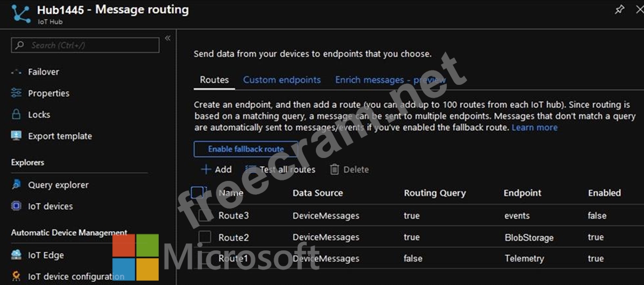Open Properties in the sidebar

[49, 93]
